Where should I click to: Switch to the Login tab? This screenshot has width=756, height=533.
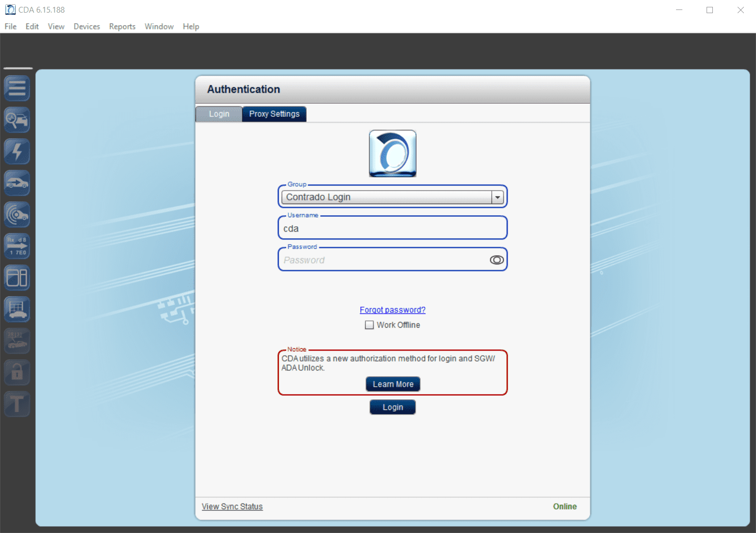tap(219, 114)
